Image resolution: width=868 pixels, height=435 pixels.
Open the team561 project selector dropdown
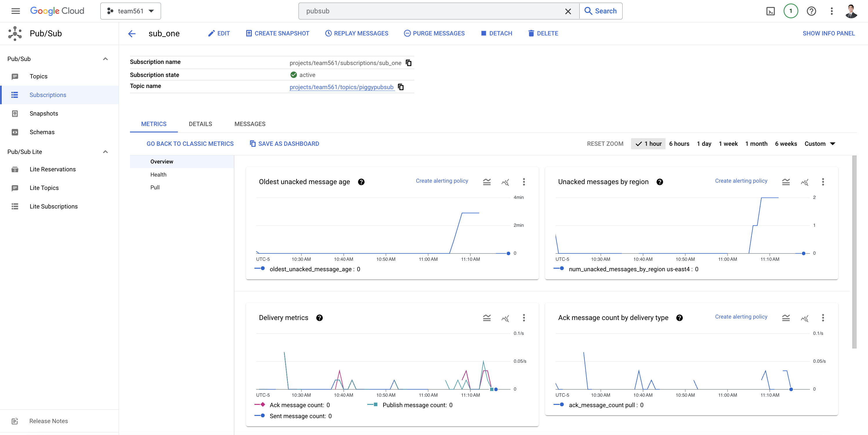pos(130,11)
